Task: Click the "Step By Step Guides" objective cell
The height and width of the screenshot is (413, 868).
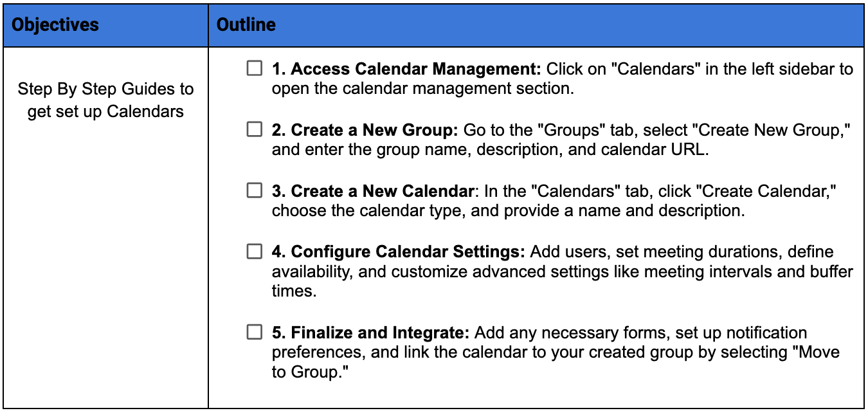Action: 105,100
